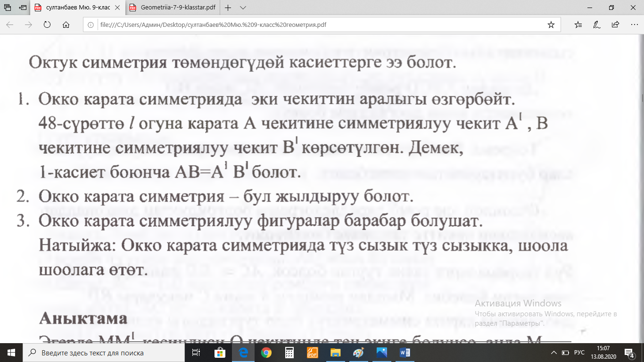Image resolution: width=644 pixels, height=362 pixels.
Task: Launch Google Chrome from taskbar
Action: [266, 353]
